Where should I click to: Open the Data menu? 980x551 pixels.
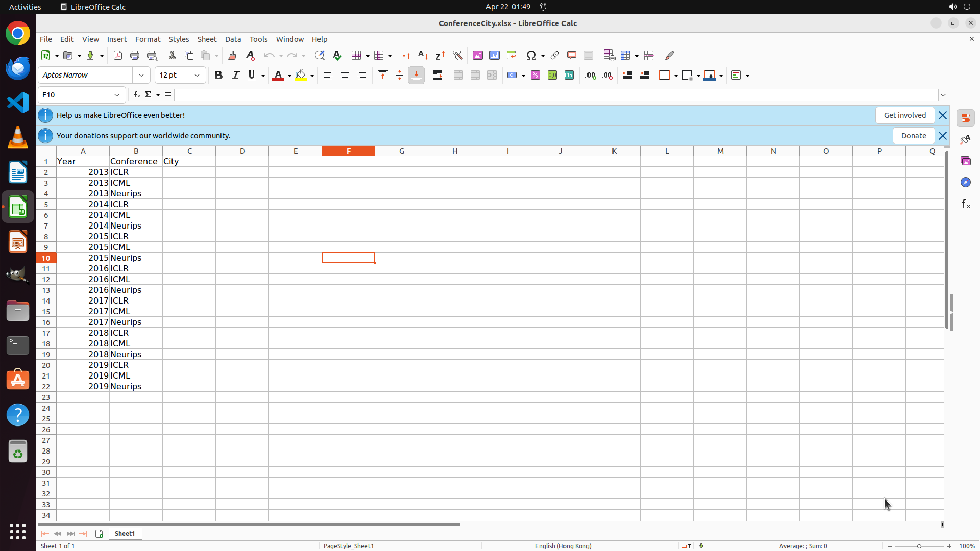[x=233, y=39]
